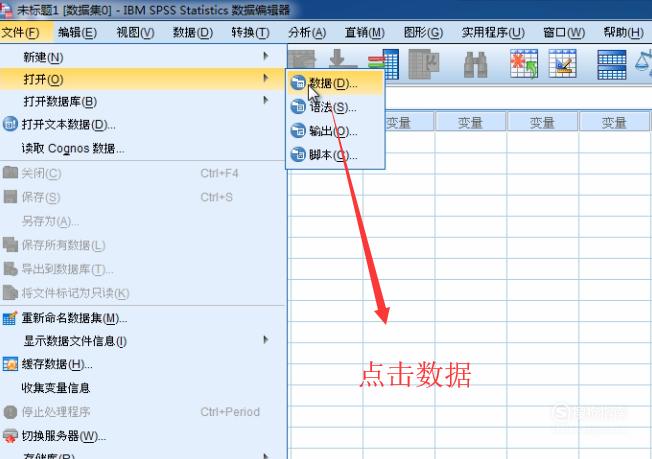Screen dimensions: 652x459
Task: Select 收集变量信息 entry
Action: coord(142,388)
